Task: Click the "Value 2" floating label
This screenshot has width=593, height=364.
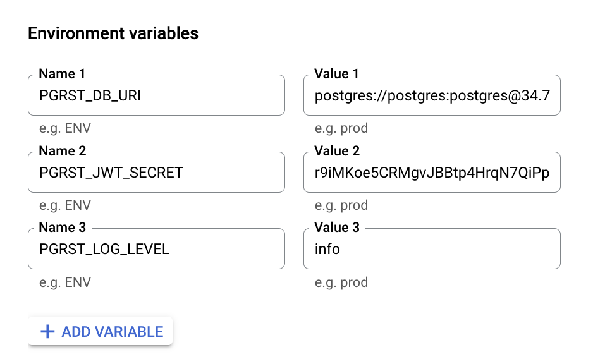Action: (x=336, y=151)
